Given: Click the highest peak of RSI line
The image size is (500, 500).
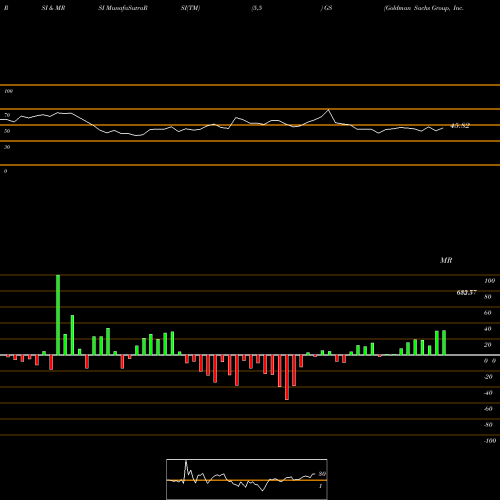Looking at the screenshot, I should (x=328, y=110).
